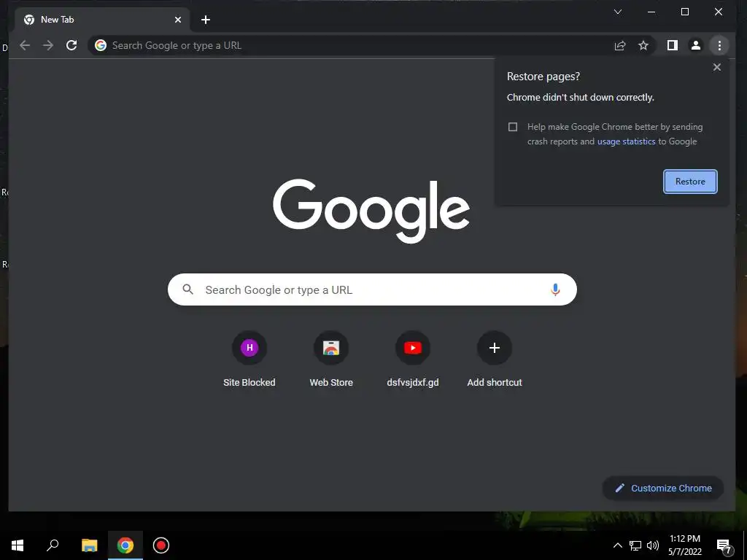Share this page using the share icon
Image resolution: width=747 pixels, height=560 pixels.
(620, 46)
